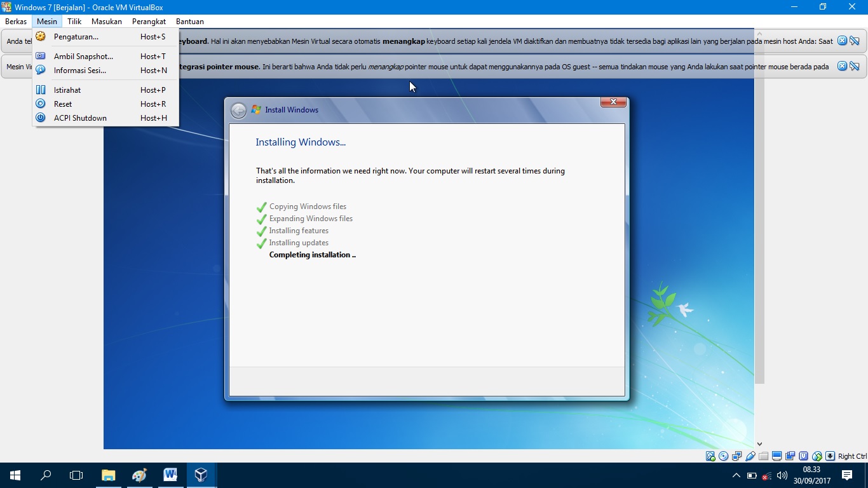This screenshot has width=868, height=488.
Task: Click the Installing updates step
Action: [299, 243]
